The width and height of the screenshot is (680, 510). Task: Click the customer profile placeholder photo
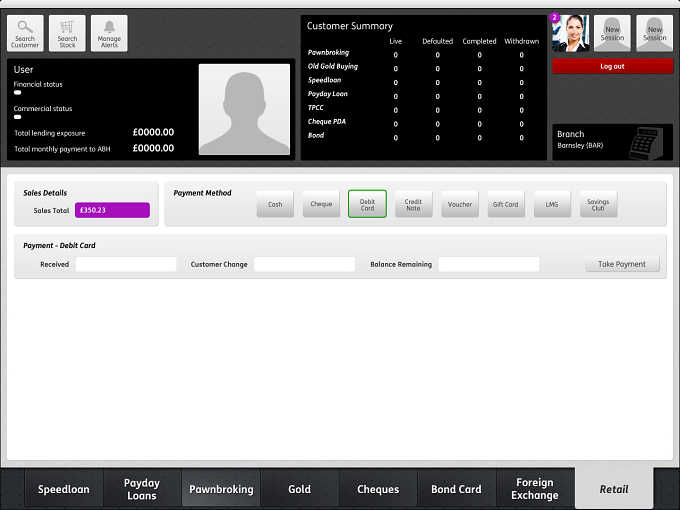pyautogui.click(x=244, y=109)
